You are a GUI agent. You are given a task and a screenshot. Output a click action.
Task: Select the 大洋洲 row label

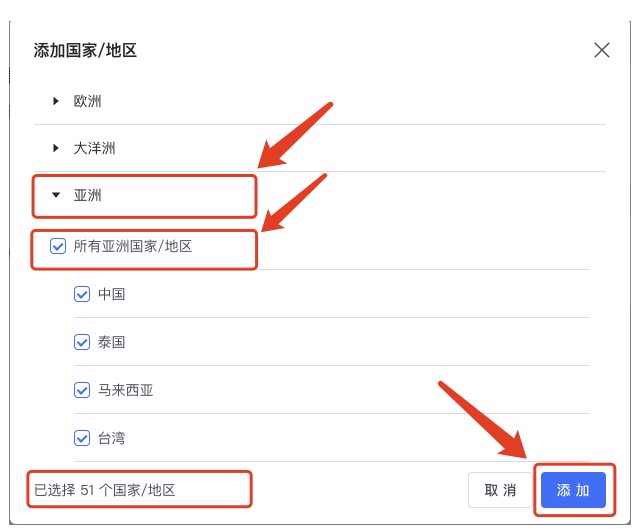(x=94, y=148)
